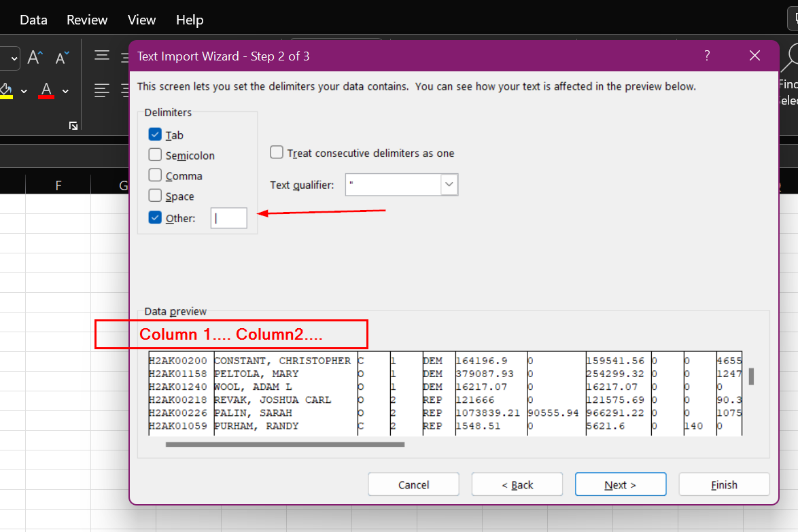Uncheck the Other delimiter checkbox
Screen dimensions: 798x532
pos(155,217)
